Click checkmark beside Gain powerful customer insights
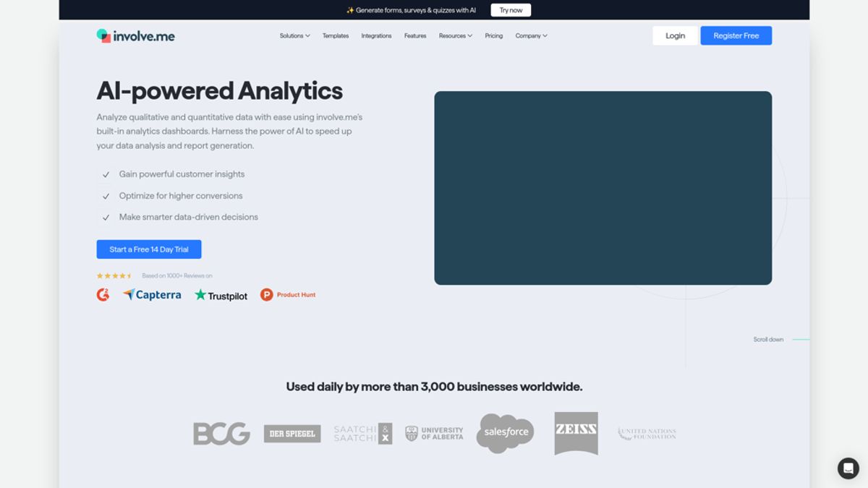The width and height of the screenshot is (868, 488). [x=106, y=174]
